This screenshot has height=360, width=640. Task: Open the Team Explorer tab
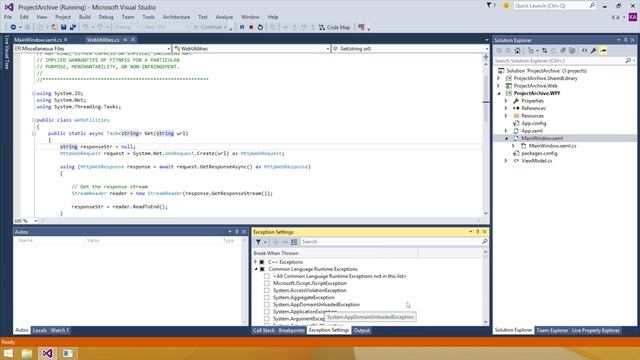552,330
